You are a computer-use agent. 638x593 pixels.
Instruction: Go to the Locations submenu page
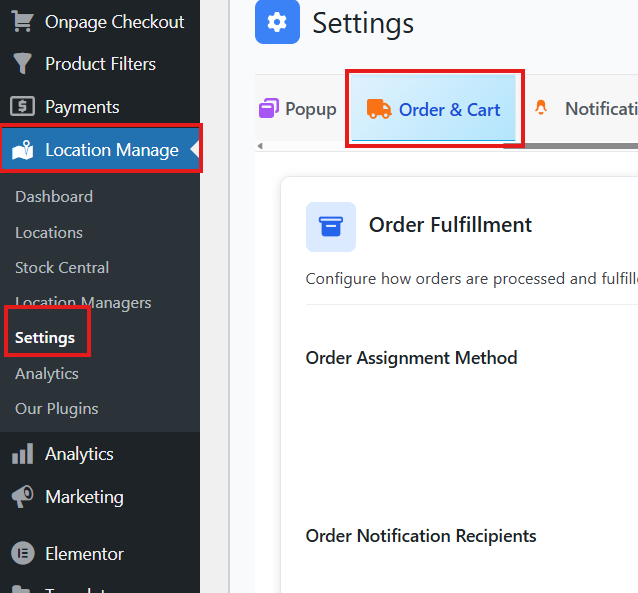point(49,232)
